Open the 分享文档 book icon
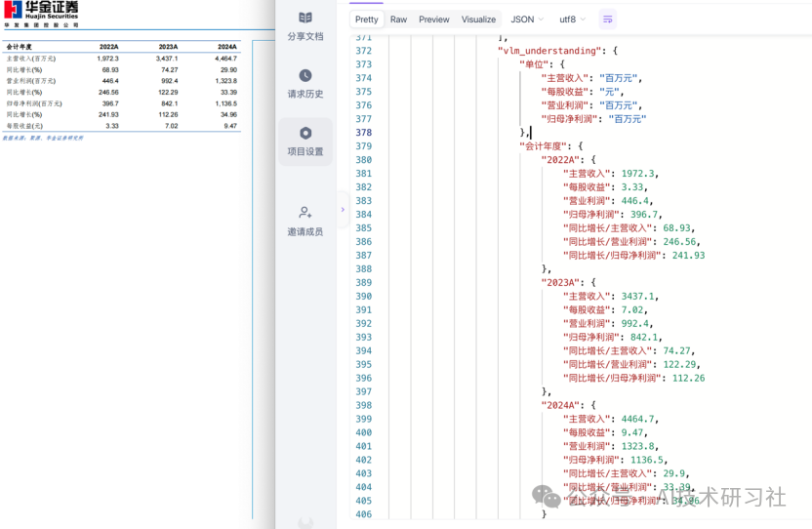The width and height of the screenshot is (812, 529). pyautogui.click(x=305, y=18)
